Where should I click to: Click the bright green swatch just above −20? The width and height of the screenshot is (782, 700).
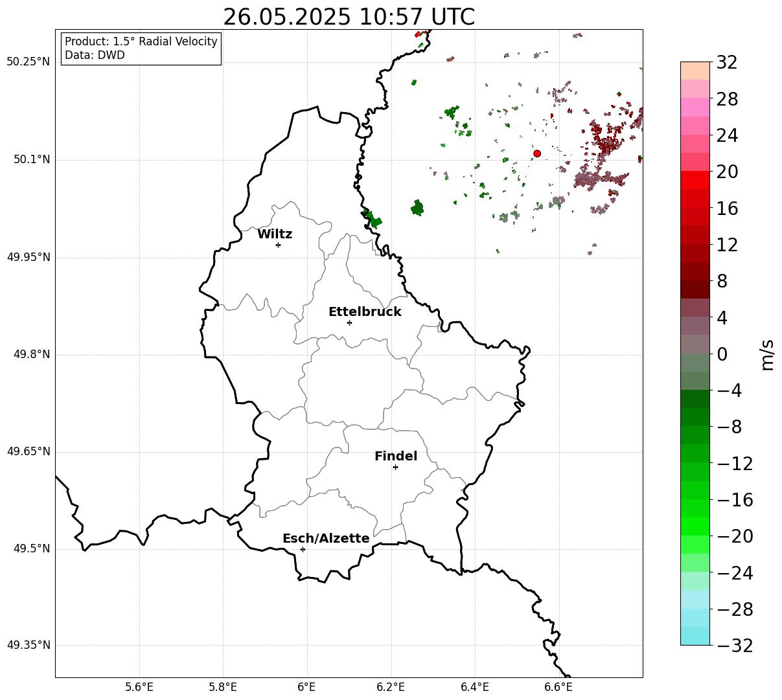click(x=695, y=526)
